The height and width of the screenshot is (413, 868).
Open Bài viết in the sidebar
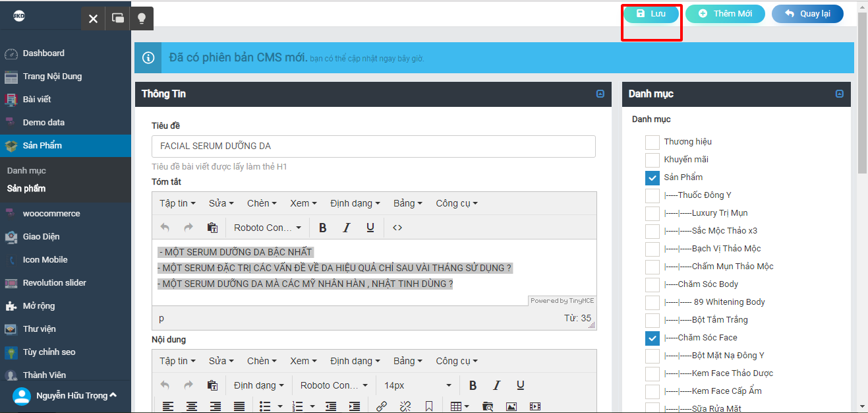pos(37,99)
